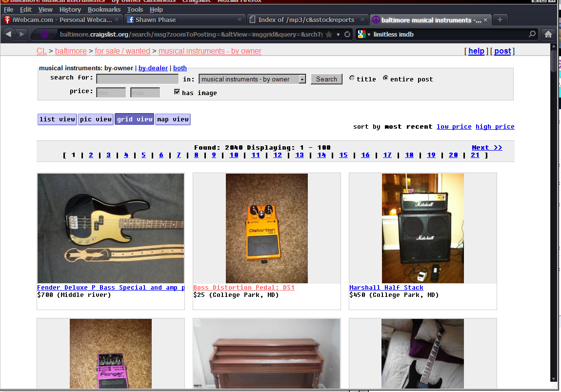
Task: Click the 'search for' text field
Action: [138, 79]
